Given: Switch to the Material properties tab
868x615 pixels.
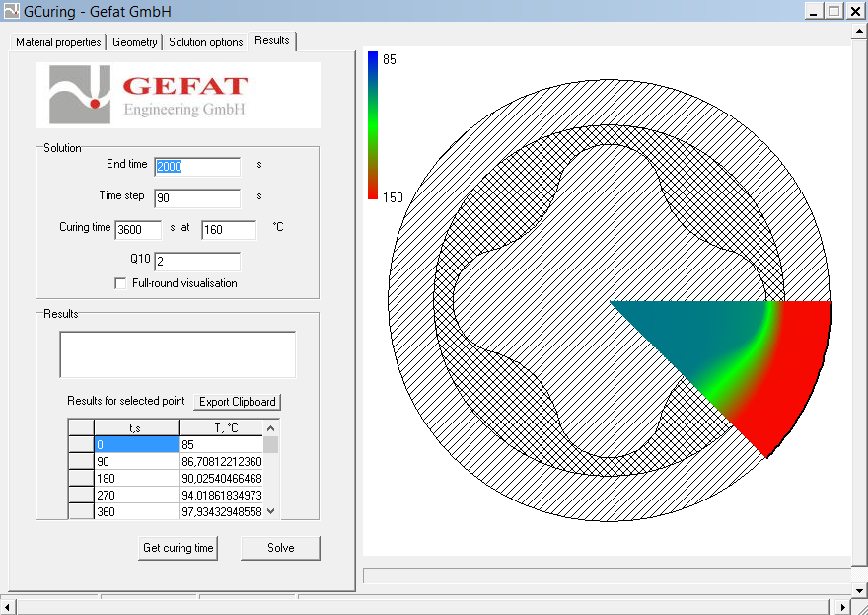Looking at the screenshot, I should (x=58, y=42).
